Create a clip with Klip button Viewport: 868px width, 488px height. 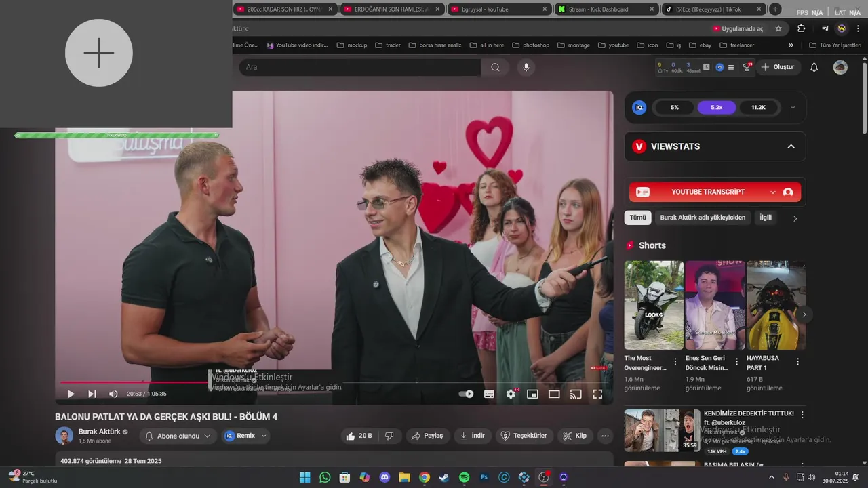(575, 436)
